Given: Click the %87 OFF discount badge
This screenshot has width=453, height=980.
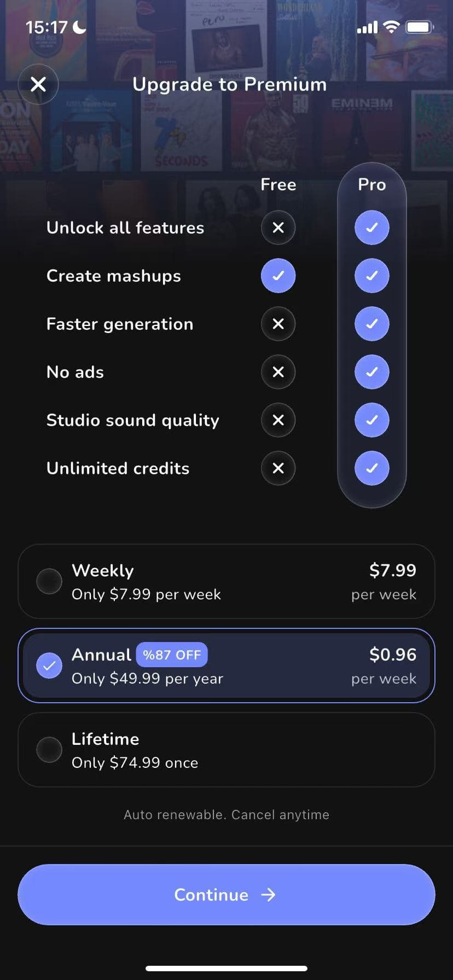Looking at the screenshot, I should [x=172, y=655].
